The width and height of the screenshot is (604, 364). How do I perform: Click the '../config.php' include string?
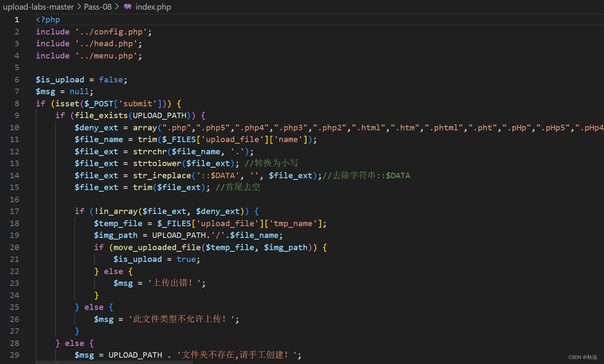click(x=111, y=32)
